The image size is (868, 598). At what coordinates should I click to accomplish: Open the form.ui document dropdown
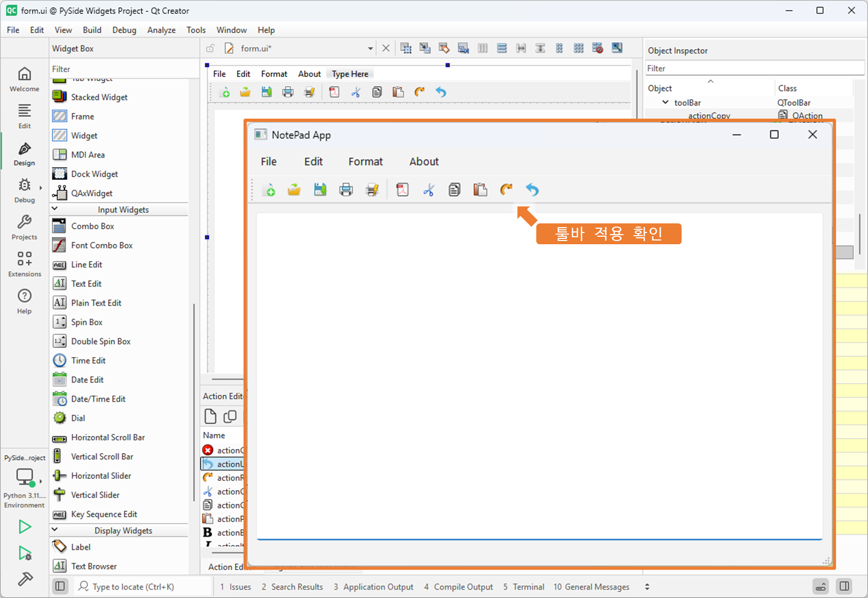click(370, 49)
